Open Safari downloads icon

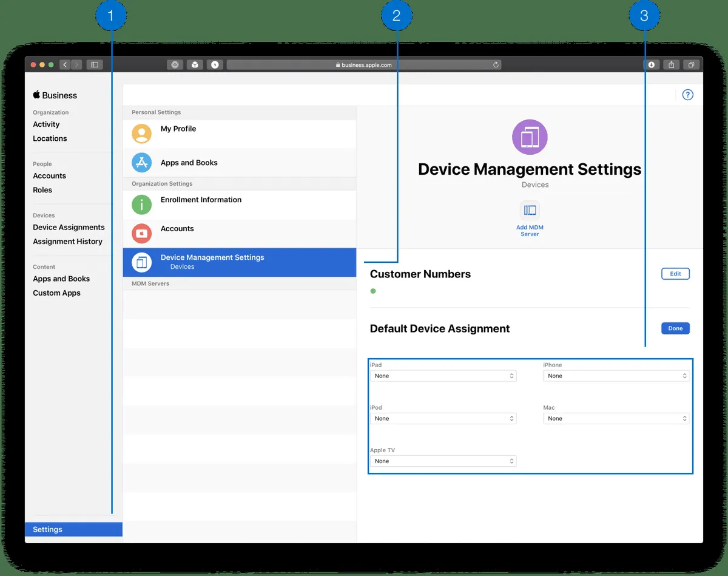[x=652, y=64]
